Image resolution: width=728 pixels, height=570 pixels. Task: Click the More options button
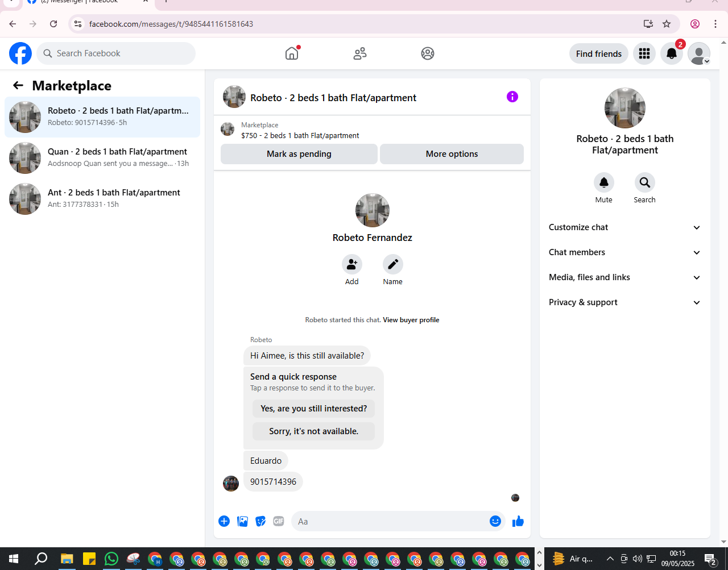(x=452, y=154)
